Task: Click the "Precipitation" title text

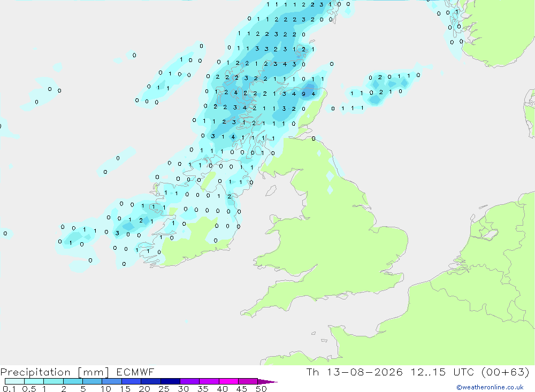Action: tap(35, 372)
